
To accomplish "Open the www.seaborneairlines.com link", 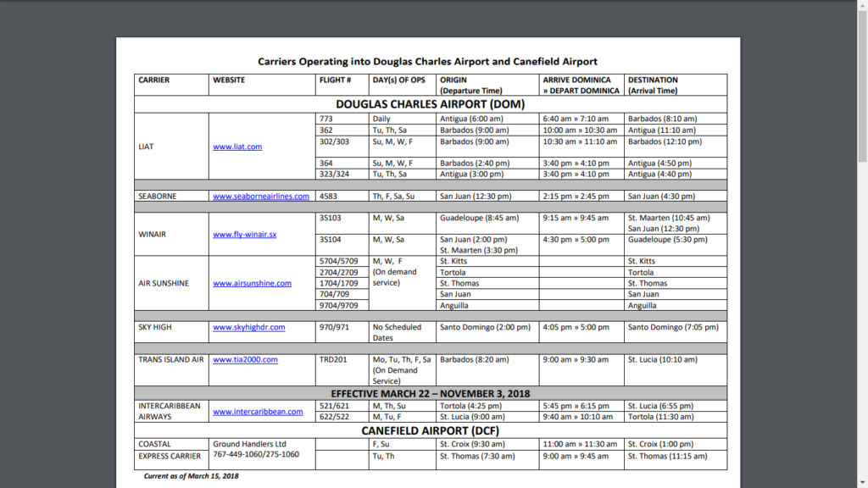I will tap(261, 197).
